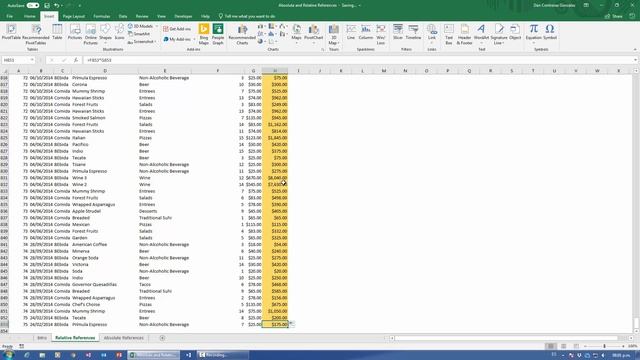The width and height of the screenshot is (640, 360).
Task: Insert a Win/Loss sparkline
Action: (x=381, y=34)
